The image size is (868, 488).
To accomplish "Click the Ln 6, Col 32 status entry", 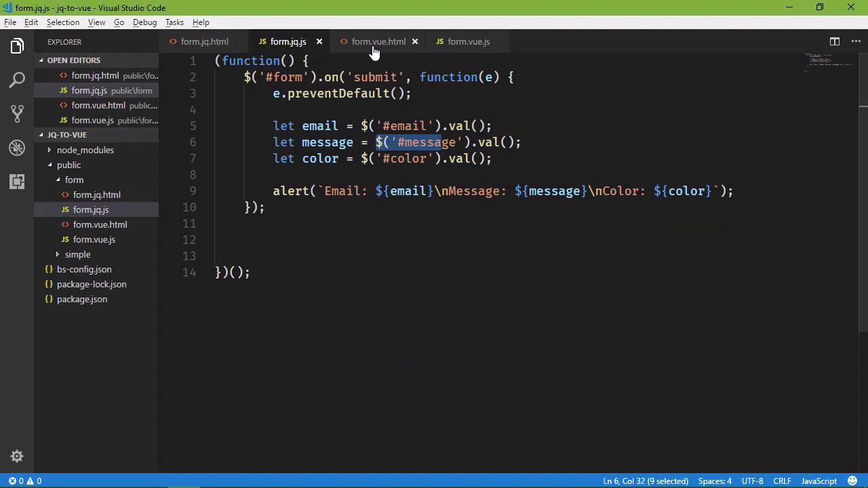I will 646,481.
